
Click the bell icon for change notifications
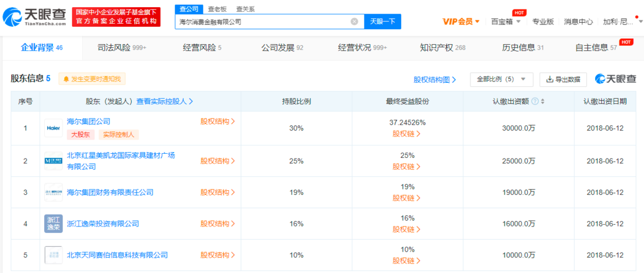click(67, 79)
